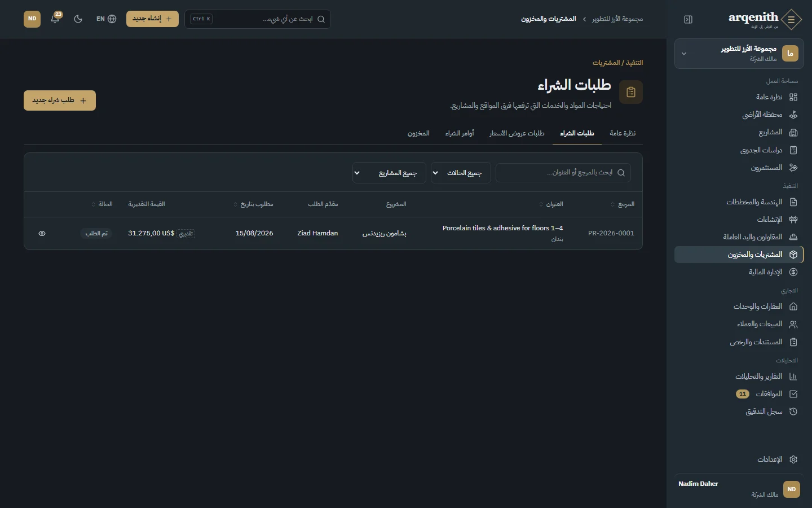View purchase request PR-2026-0001 eye icon
The width and height of the screenshot is (812, 508).
click(42, 233)
